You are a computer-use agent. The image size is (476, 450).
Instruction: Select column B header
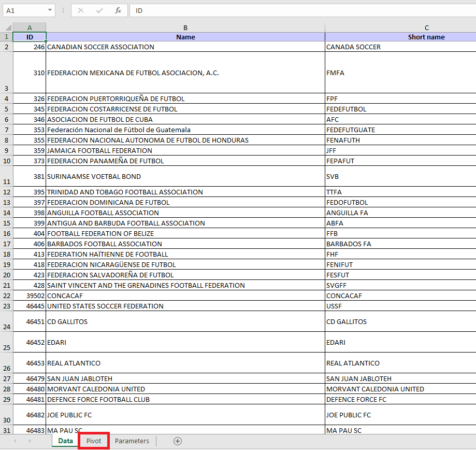coord(185,27)
